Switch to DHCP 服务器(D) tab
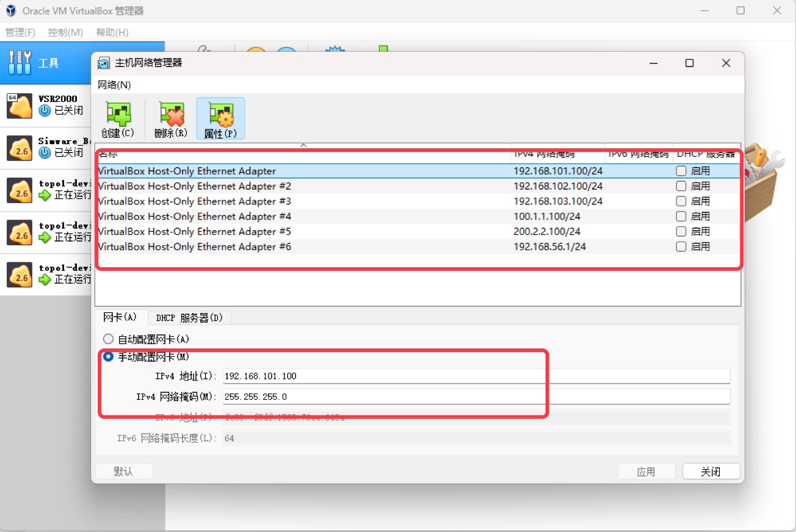 pyautogui.click(x=189, y=318)
